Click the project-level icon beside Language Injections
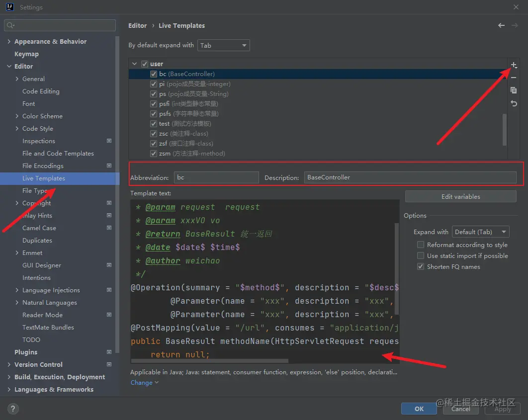528x420 pixels. [x=109, y=290]
